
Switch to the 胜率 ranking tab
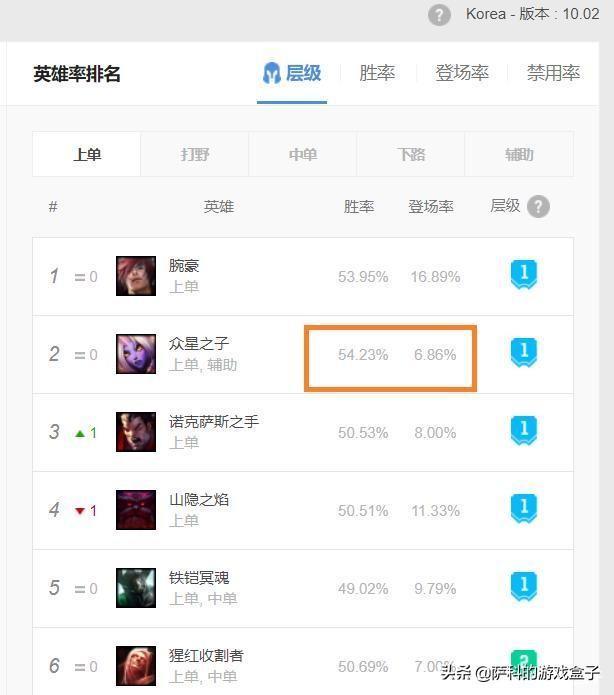click(377, 73)
